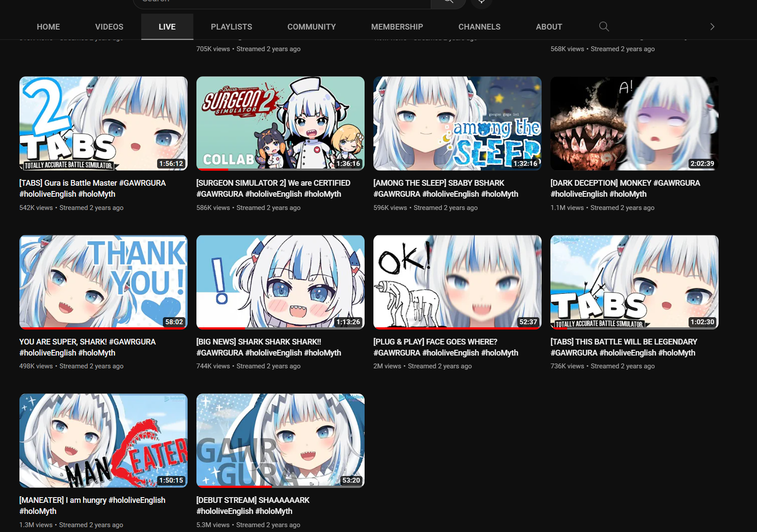Open the Surgeon Simulator 2 collab thumbnail
The image size is (757, 532).
[x=280, y=124]
